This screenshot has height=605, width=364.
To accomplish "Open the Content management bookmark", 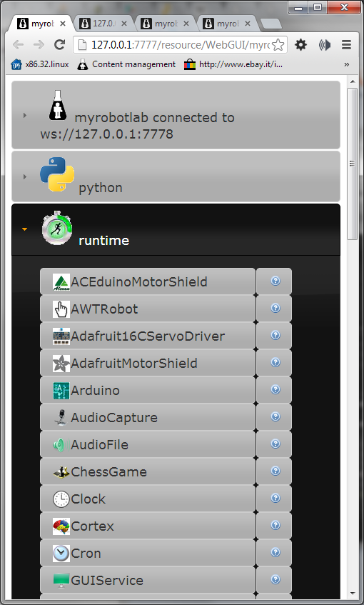I will 126,64.
